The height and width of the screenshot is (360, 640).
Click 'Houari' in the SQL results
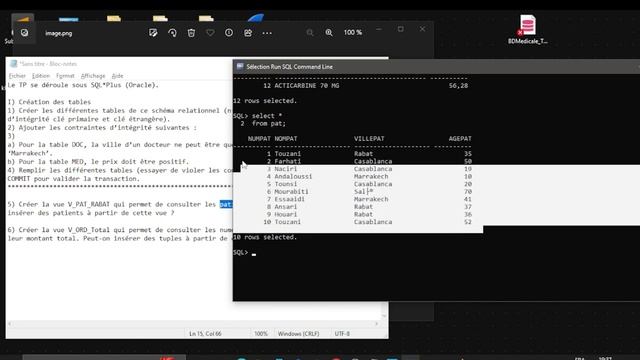pos(286,214)
